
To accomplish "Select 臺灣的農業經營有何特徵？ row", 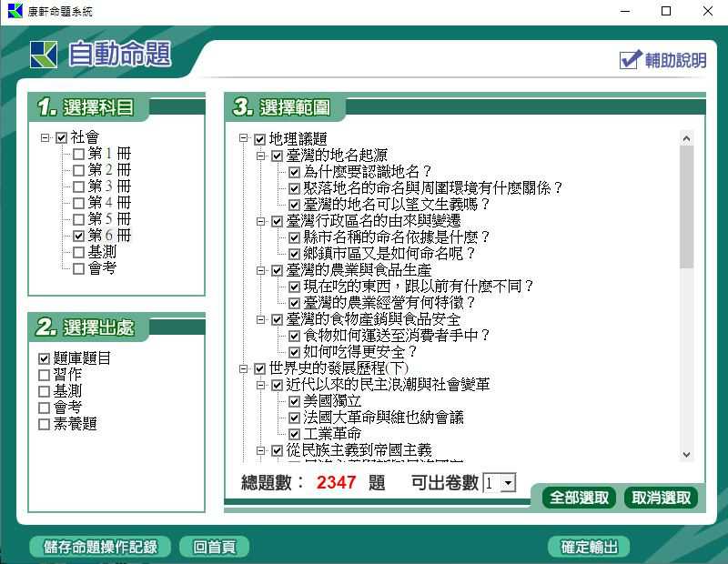I will point(389,303).
